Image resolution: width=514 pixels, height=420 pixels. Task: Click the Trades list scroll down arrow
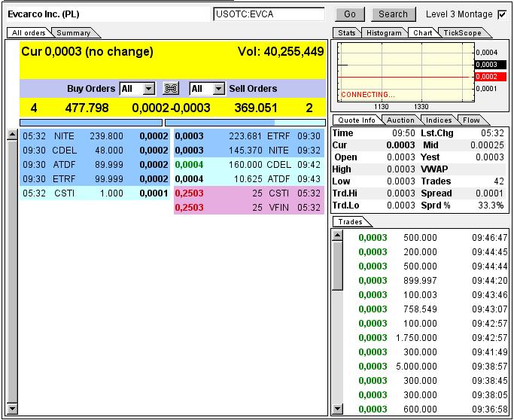coord(337,409)
